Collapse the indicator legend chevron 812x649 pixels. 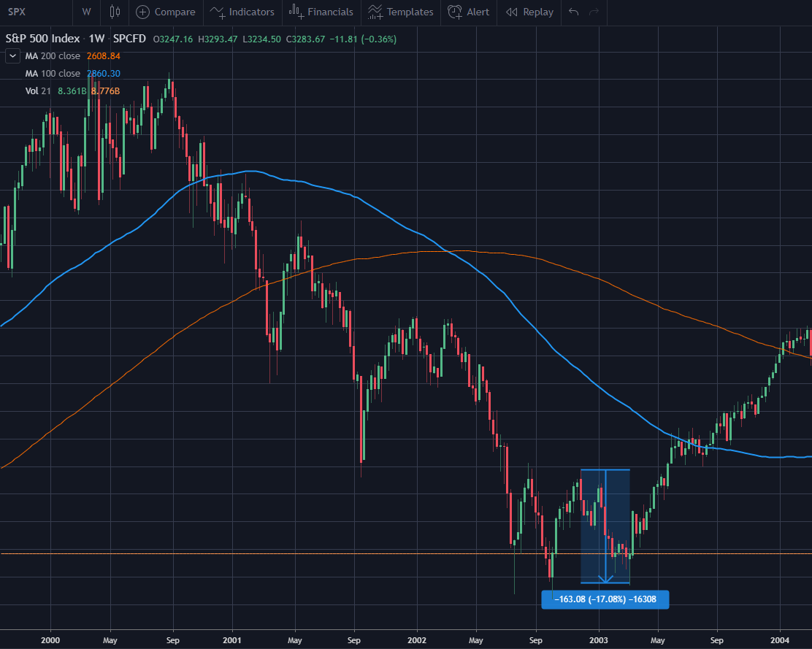coord(13,56)
